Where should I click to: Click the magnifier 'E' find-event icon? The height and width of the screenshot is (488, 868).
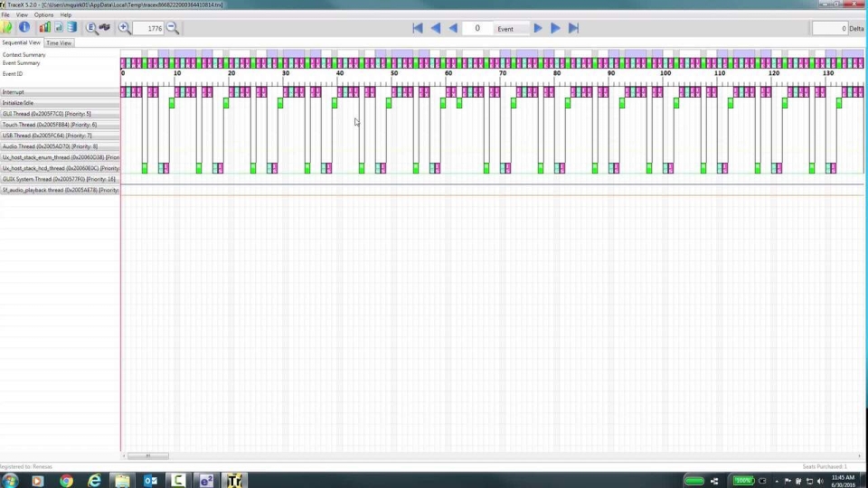click(91, 28)
